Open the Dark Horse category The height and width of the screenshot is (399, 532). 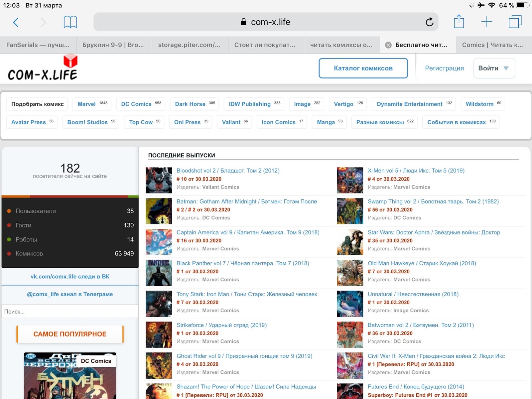click(x=195, y=104)
